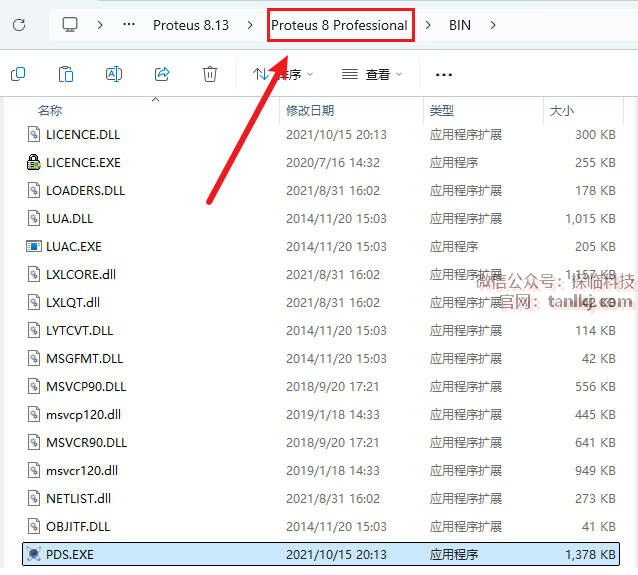Viewport: 638px width, 575px height.
Task: Click the LXLCORE.dll file icon
Action: (x=34, y=274)
